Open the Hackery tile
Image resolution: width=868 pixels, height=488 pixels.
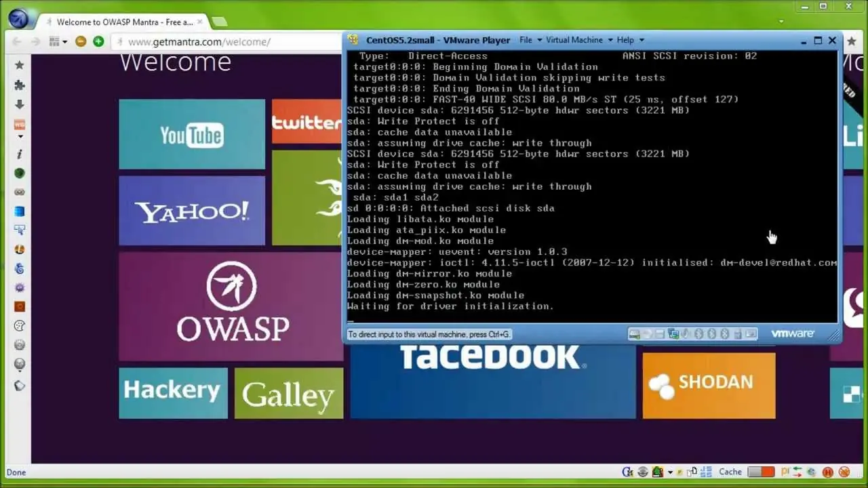(x=173, y=393)
